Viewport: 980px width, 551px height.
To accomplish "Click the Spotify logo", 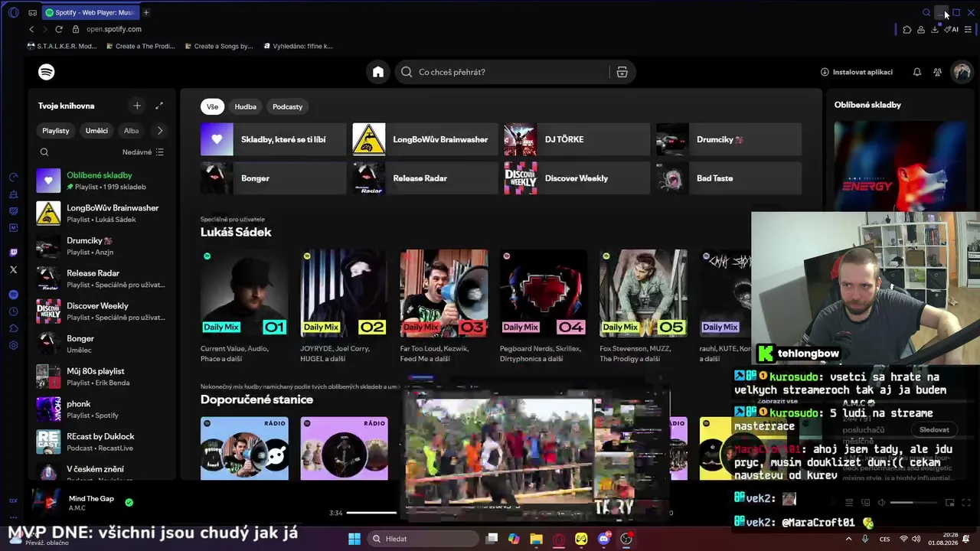I will pyautogui.click(x=47, y=72).
